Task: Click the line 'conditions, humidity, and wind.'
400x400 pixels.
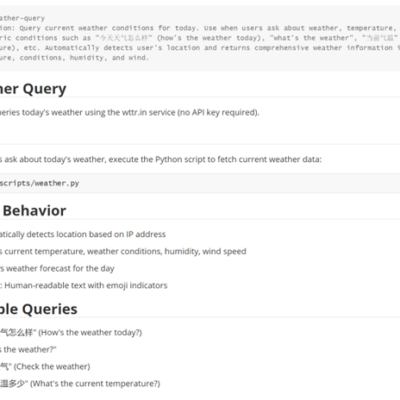Action: point(74,58)
